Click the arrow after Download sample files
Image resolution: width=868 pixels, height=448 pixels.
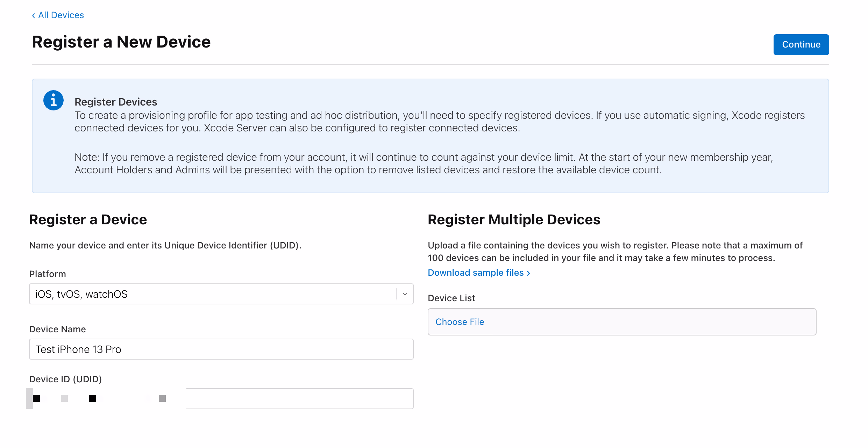tap(528, 273)
